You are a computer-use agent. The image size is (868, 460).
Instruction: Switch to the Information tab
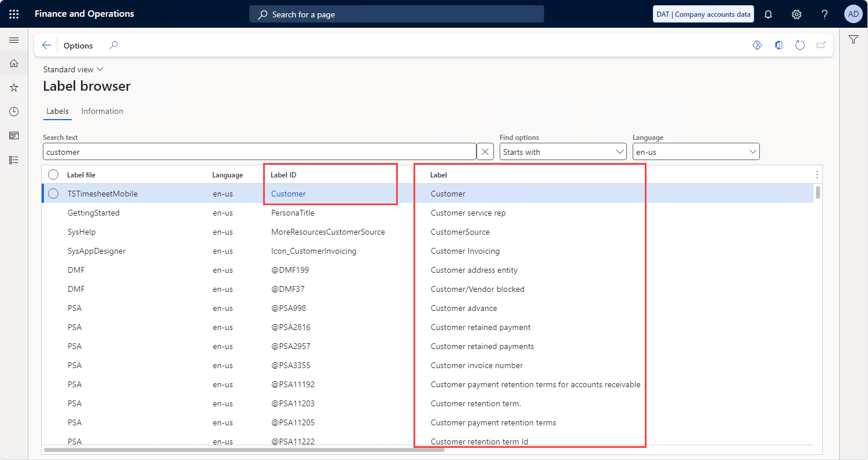102,112
